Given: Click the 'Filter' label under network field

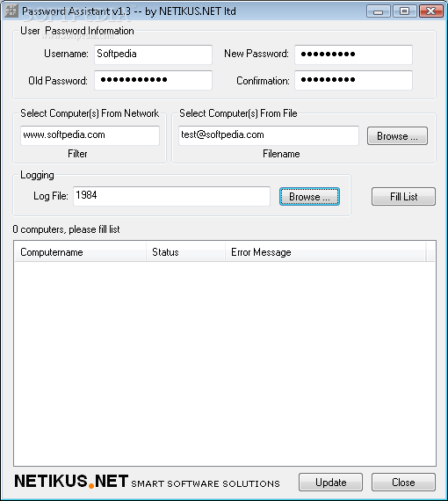Looking at the screenshot, I should (77, 154).
